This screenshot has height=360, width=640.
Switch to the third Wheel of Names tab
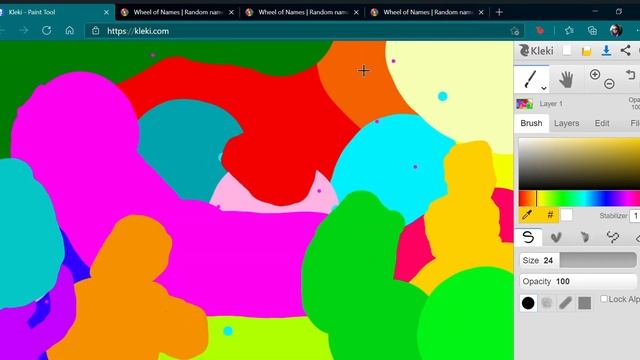[427, 12]
